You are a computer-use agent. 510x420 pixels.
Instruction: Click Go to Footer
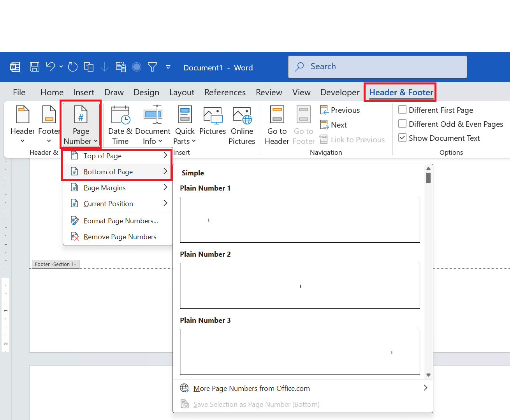[304, 124]
